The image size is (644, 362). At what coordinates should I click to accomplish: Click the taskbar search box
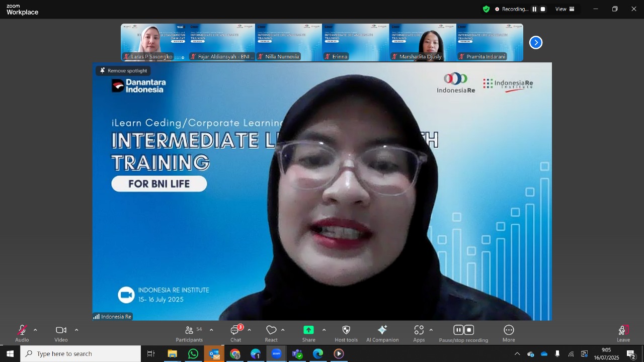80,354
